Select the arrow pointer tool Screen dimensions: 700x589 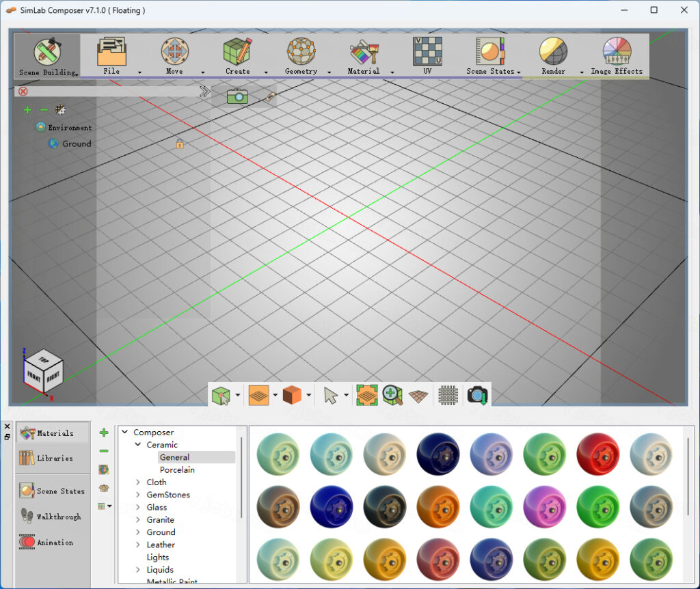pos(331,396)
